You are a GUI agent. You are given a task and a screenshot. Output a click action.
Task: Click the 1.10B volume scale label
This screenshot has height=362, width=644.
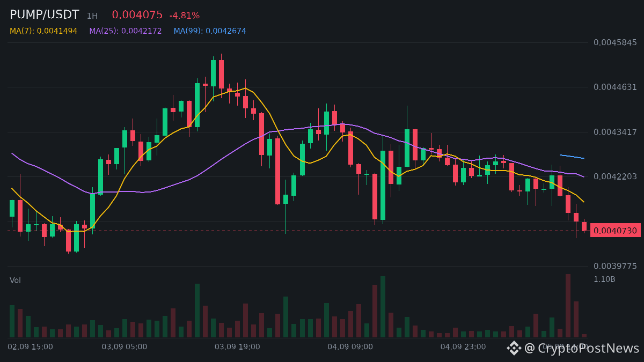coord(604,279)
